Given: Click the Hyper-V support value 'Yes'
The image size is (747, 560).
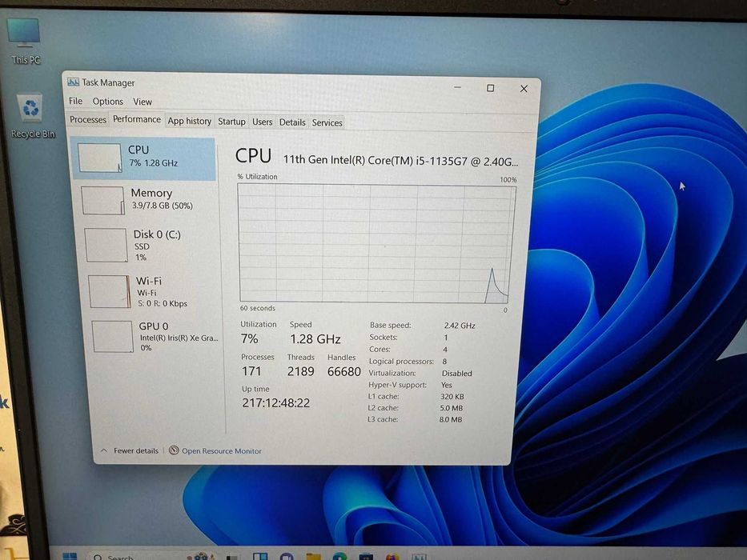Looking at the screenshot, I should pos(447,385).
